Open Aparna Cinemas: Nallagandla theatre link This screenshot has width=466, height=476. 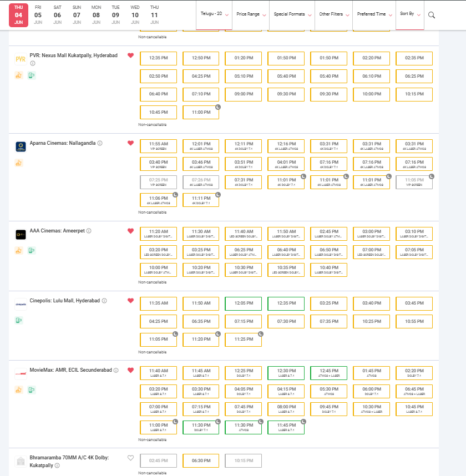63,143
